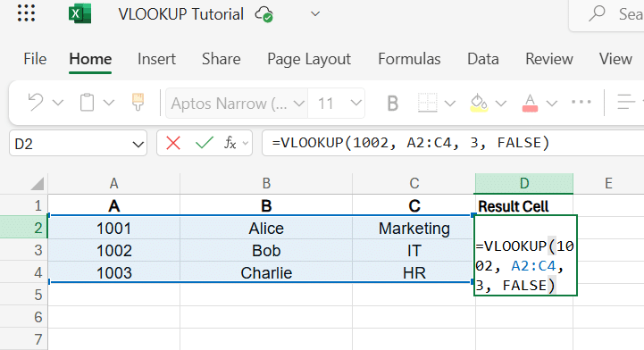Viewport: 644px width, 350px height.
Task: Click the cloud saved status icon
Action: coord(264,14)
